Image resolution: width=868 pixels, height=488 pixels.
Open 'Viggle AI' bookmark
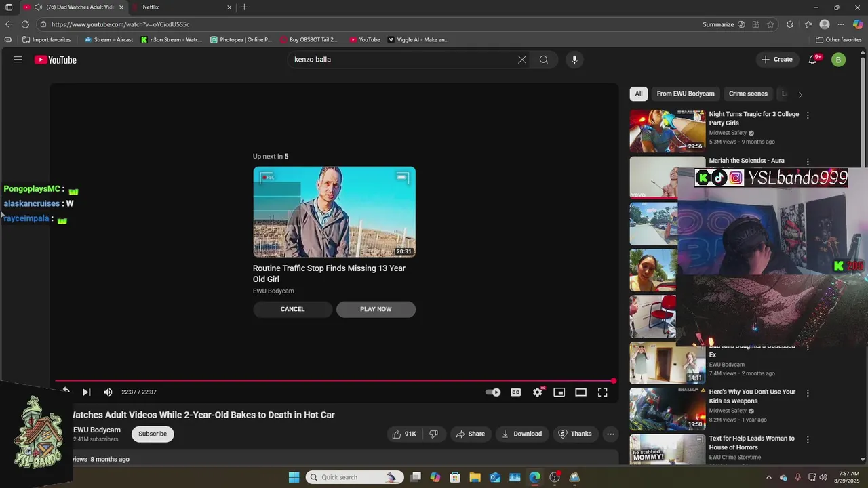tap(418, 40)
